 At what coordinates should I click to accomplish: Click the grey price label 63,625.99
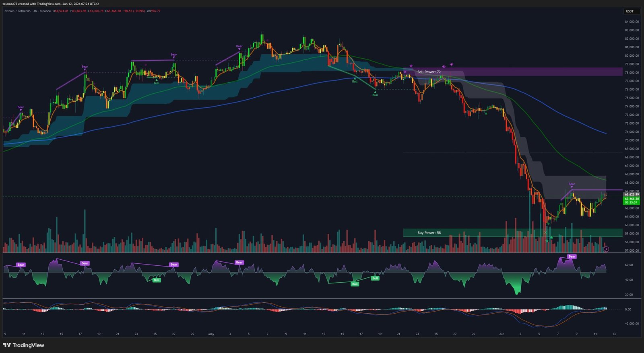click(632, 195)
